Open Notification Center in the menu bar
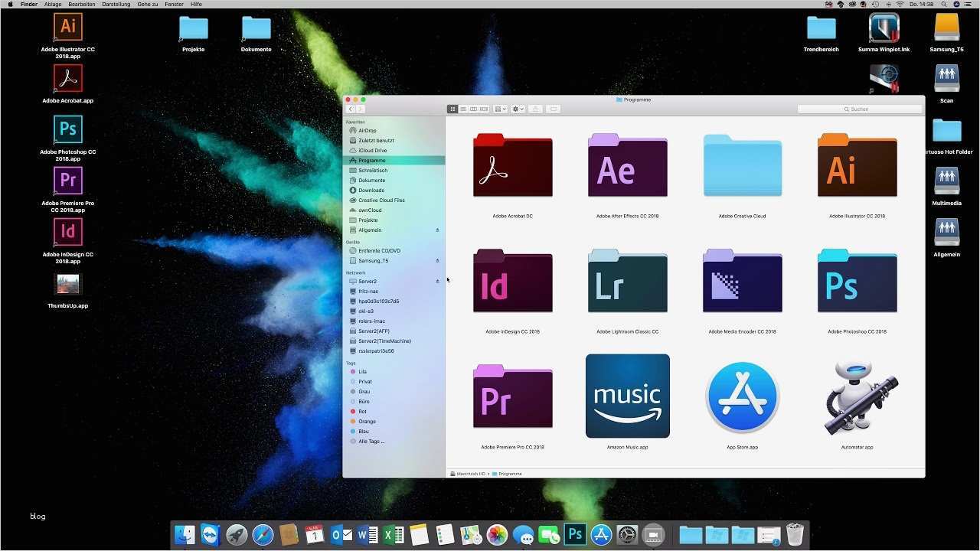Viewport: 980px width, 551px height. (x=969, y=5)
